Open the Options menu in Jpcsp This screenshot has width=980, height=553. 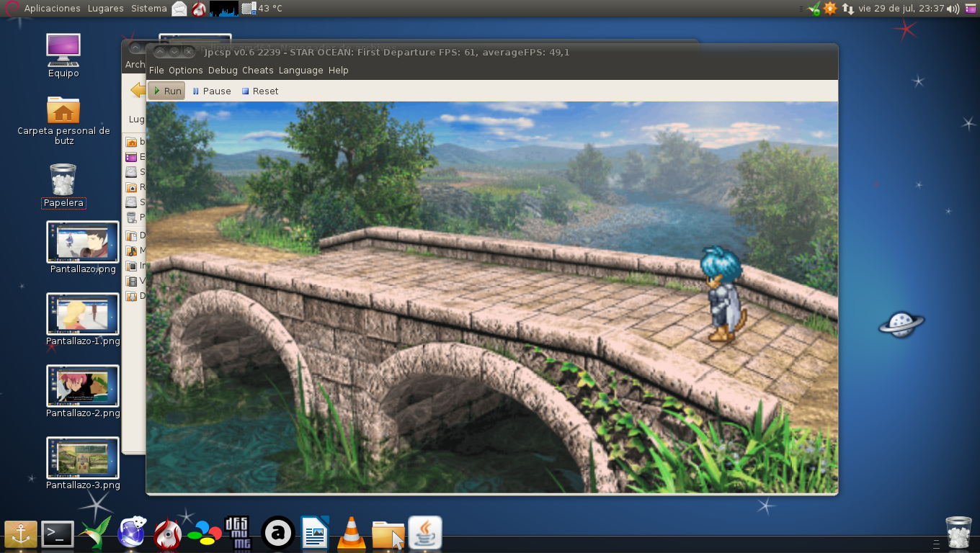pyautogui.click(x=186, y=71)
